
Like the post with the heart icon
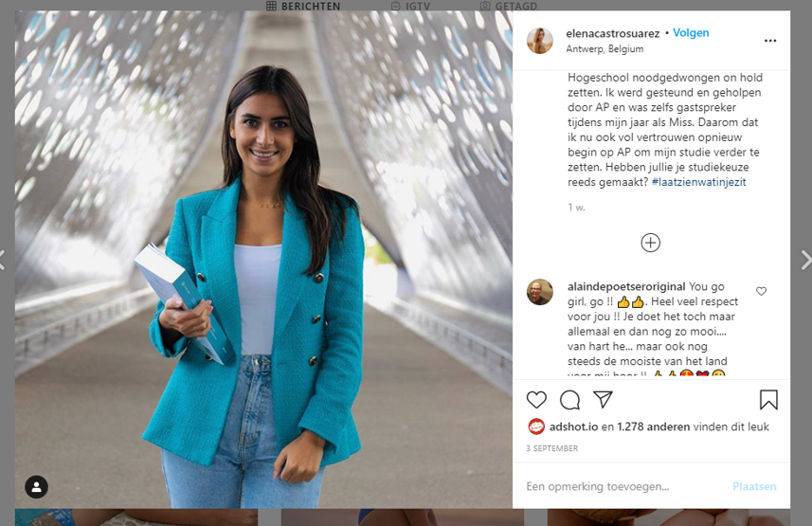click(536, 400)
